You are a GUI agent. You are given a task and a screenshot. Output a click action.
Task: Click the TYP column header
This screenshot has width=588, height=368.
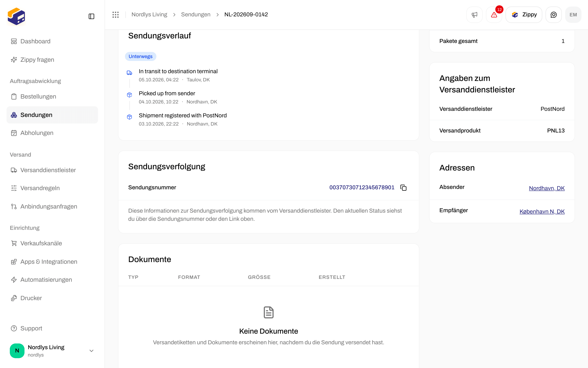pos(133,277)
